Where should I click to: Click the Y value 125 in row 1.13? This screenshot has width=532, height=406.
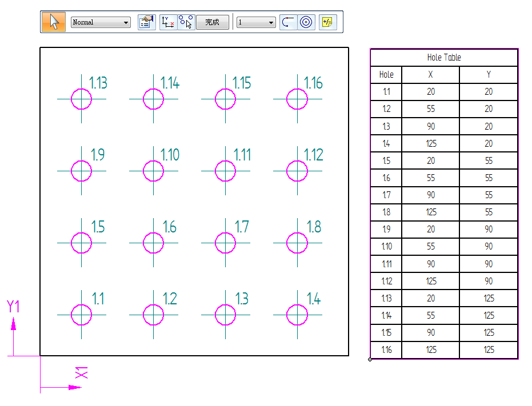pos(489,298)
